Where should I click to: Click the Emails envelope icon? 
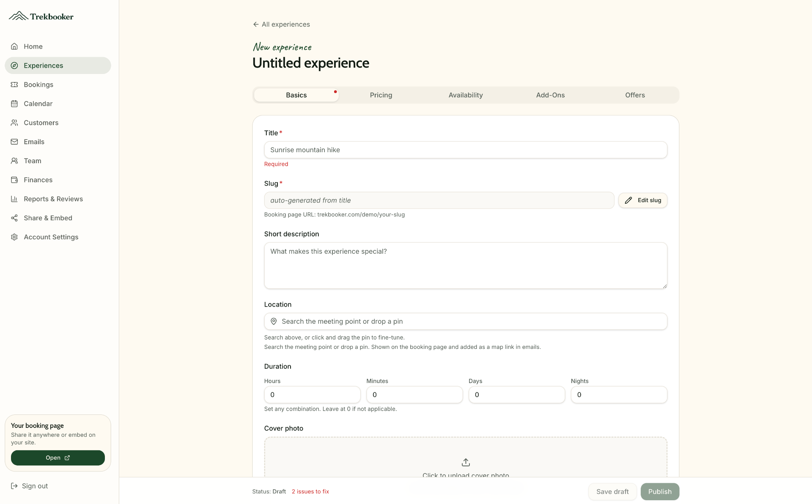(14, 142)
